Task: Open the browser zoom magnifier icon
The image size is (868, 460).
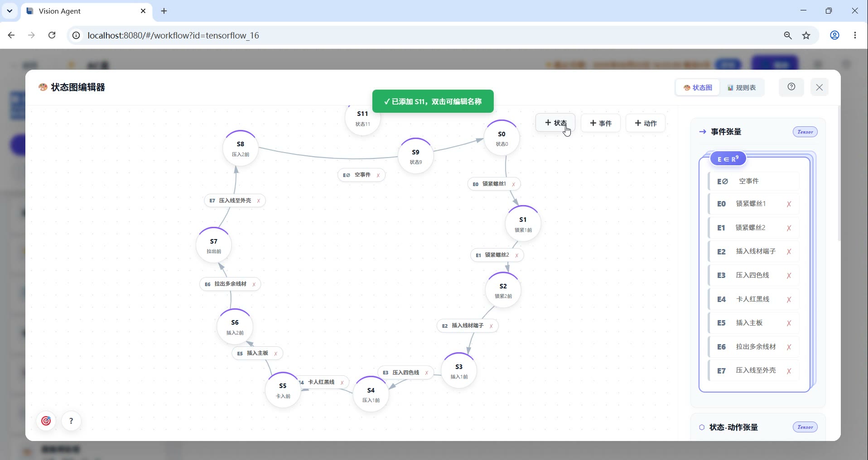Action: [x=788, y=35]
